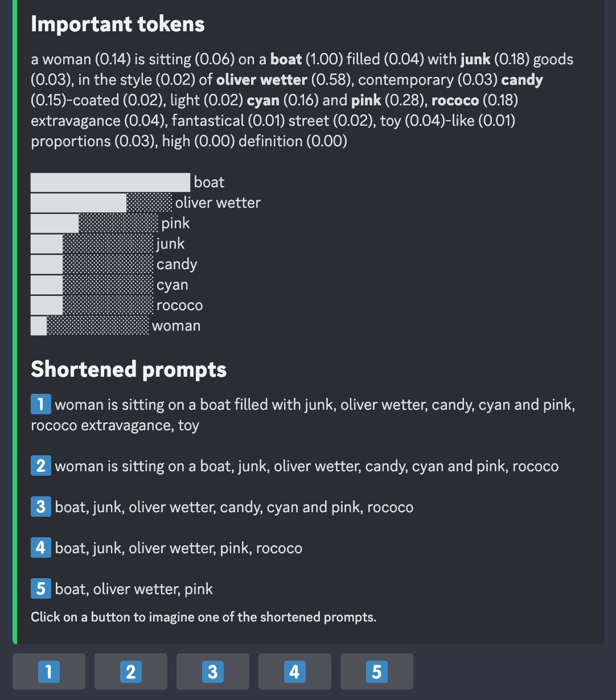Click the oliver wetter bar in the chart
Screen dimensions: 616x700
(101, 203)
